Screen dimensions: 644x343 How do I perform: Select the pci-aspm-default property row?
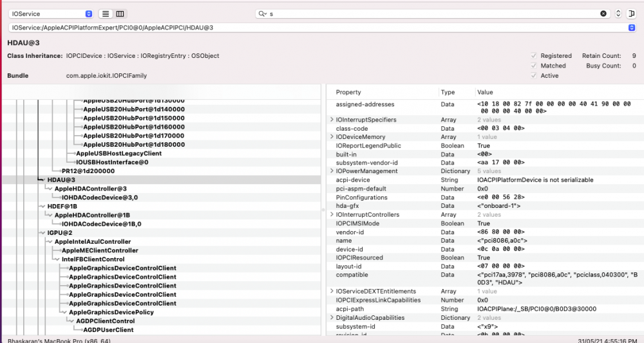click(x=485, y=189)
